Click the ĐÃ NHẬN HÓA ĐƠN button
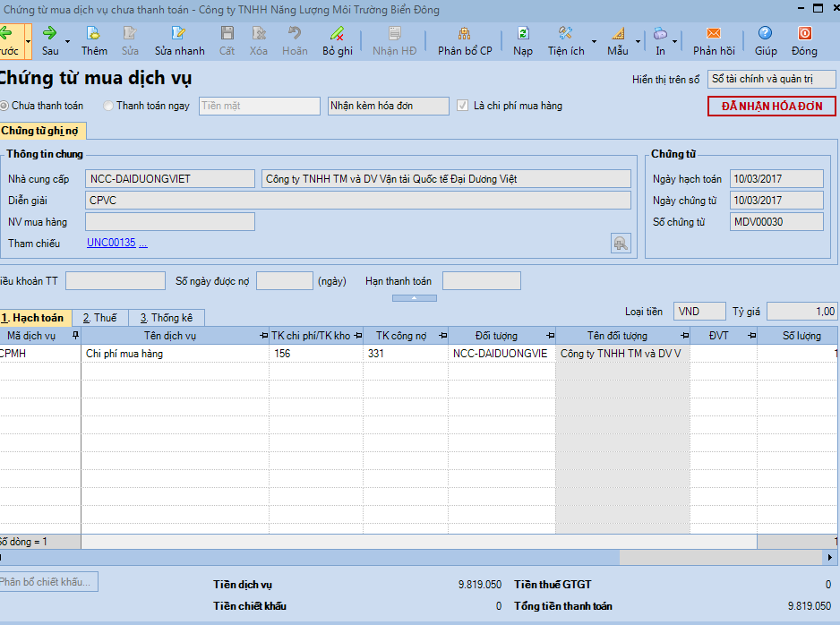Screen dimensions: 840x625 (x=771, y=106)
